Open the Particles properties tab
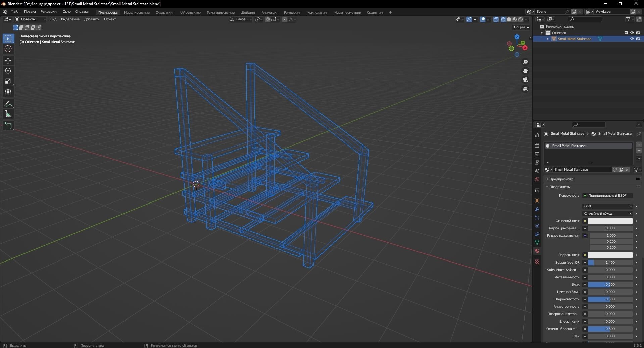 click(x=537, y=217)
